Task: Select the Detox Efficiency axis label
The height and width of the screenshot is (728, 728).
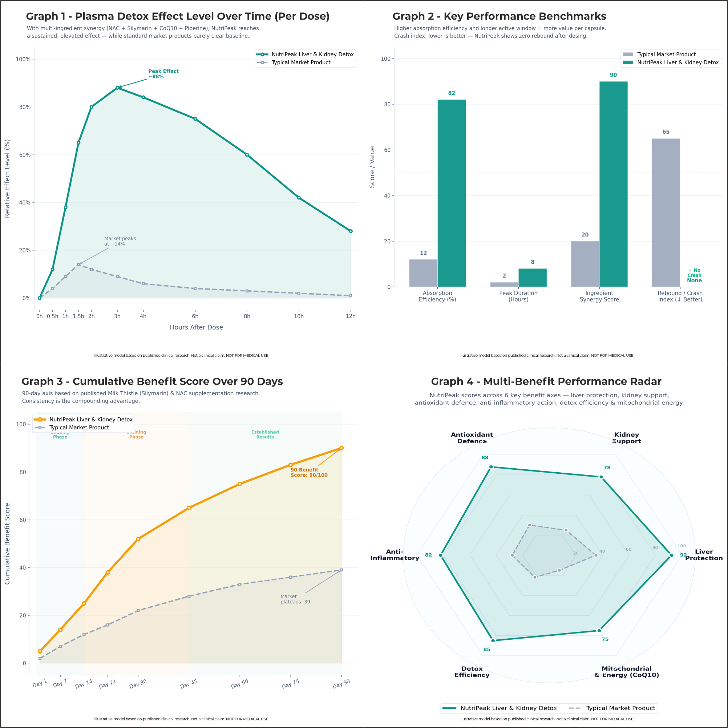Action: pyautogui.click(x=472, y=671)
